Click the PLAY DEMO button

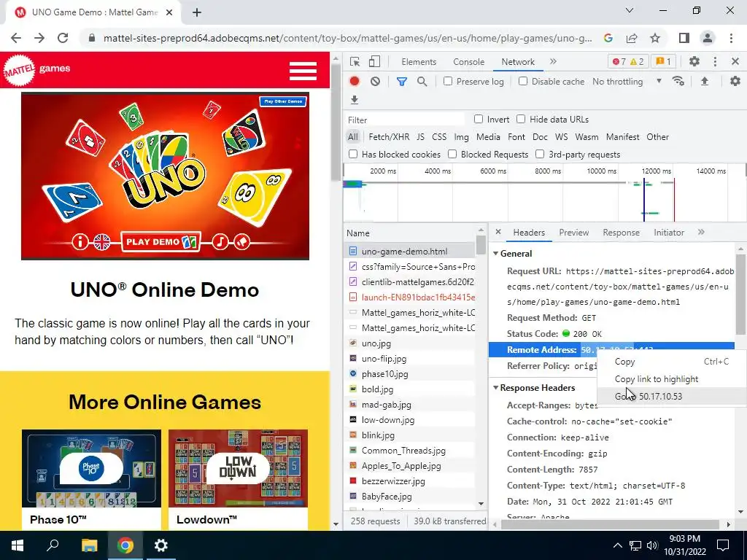tap(160, 241)
